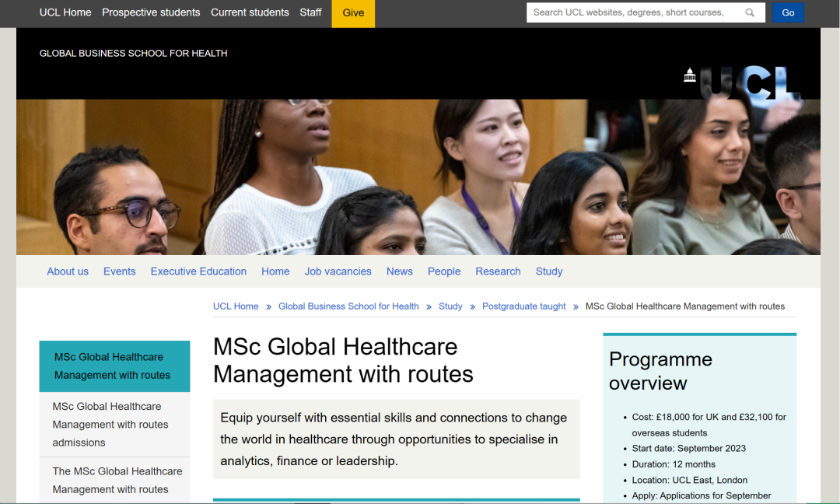840x504 pixels.
Task: Open the UCL Home top link
Action: 65,12
